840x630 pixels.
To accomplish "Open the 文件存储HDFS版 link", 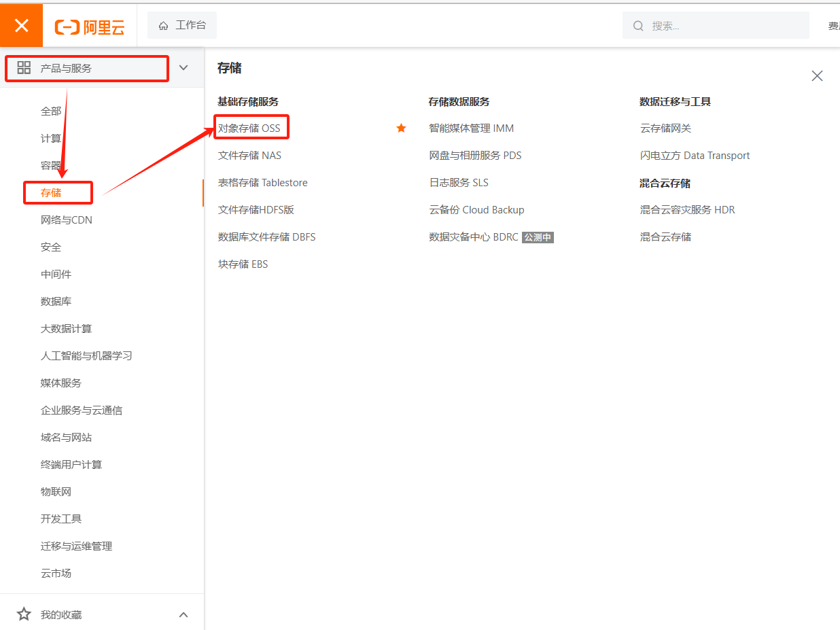I will tap(256, 210).
